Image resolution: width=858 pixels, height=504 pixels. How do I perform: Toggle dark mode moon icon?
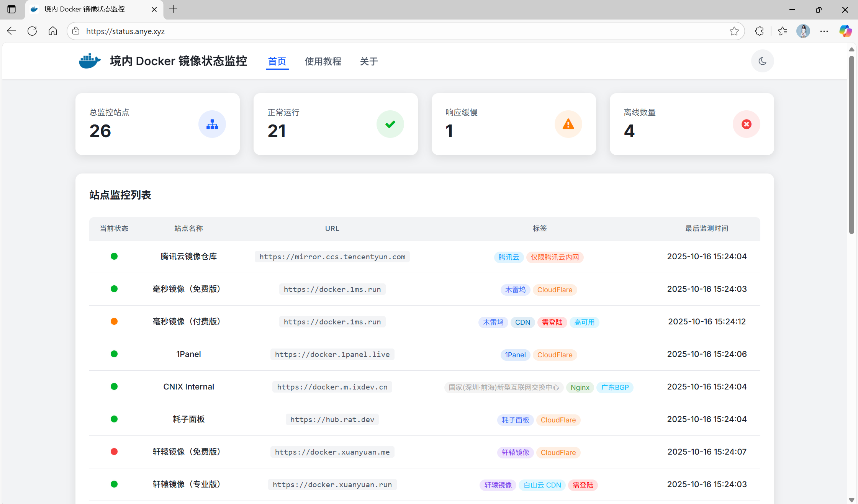[762, 61]
